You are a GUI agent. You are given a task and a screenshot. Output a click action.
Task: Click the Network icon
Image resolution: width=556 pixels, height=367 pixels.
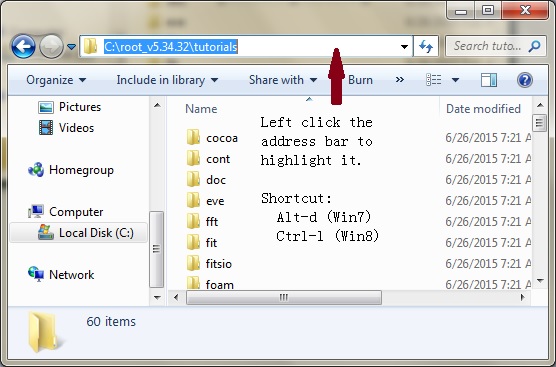[x=36, y=274]
